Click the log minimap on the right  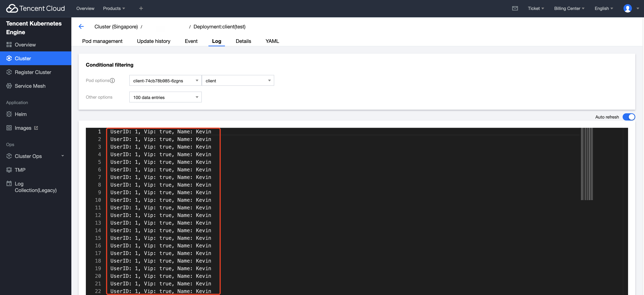586,164
